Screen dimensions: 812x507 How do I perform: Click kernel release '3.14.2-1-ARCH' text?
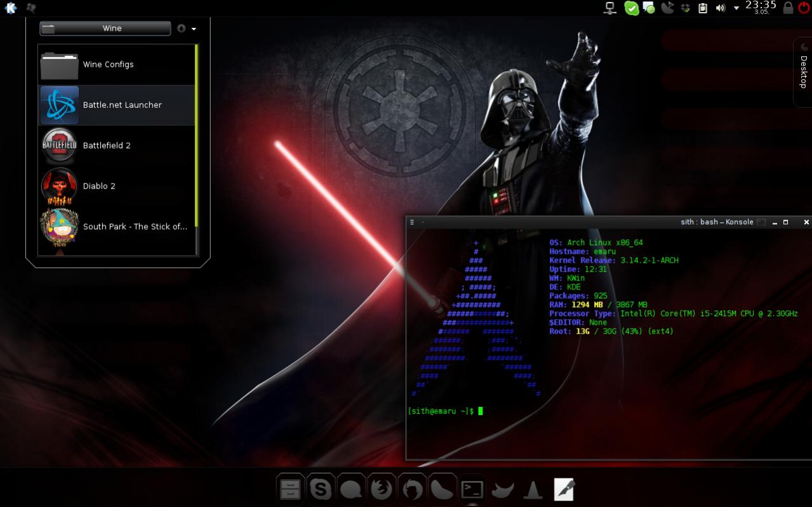click(649, 260)
